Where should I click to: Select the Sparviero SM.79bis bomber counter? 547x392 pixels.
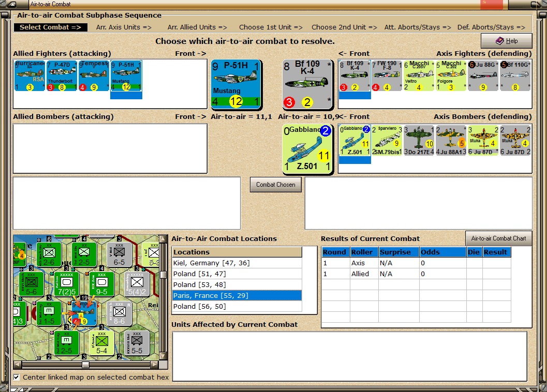(x=387, y=140)
